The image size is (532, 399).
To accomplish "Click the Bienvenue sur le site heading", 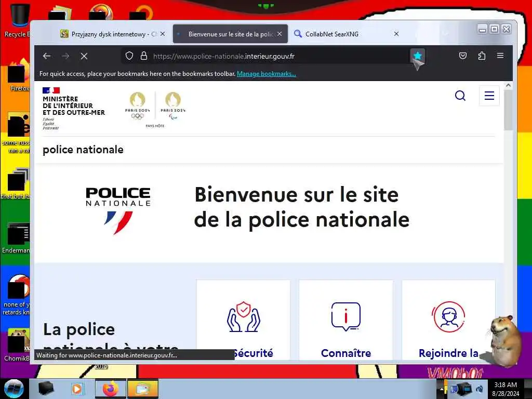I will pyautogui.click(x=302, y=207).
